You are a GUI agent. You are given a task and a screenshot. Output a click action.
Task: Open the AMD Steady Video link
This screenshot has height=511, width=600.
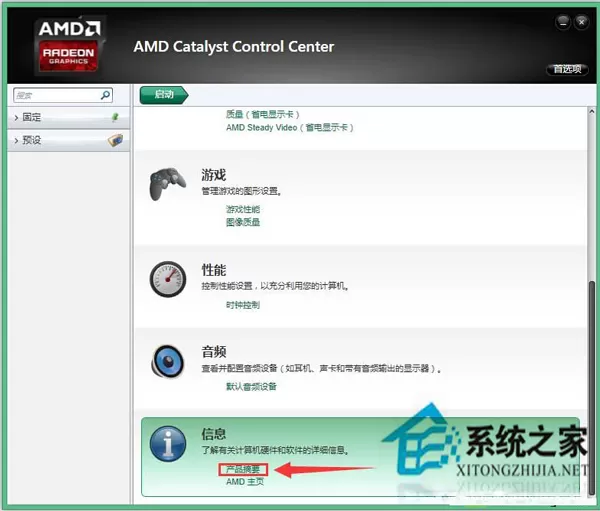coord(289,127)
